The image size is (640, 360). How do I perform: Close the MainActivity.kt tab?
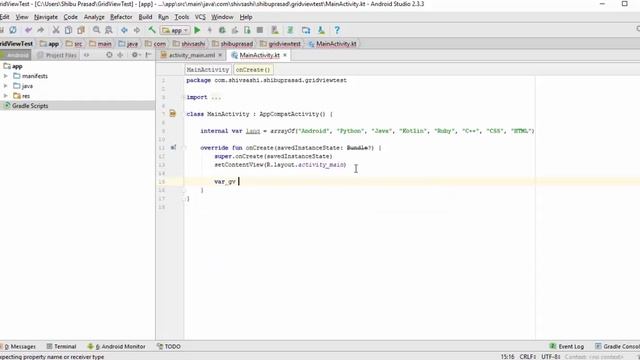click(285, 55)
